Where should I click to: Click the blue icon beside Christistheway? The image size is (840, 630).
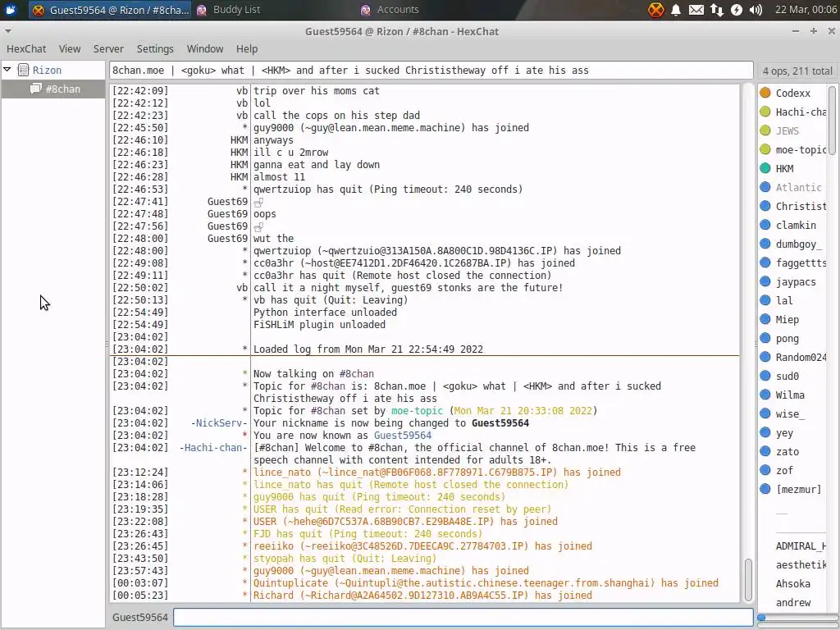point(765,206)
